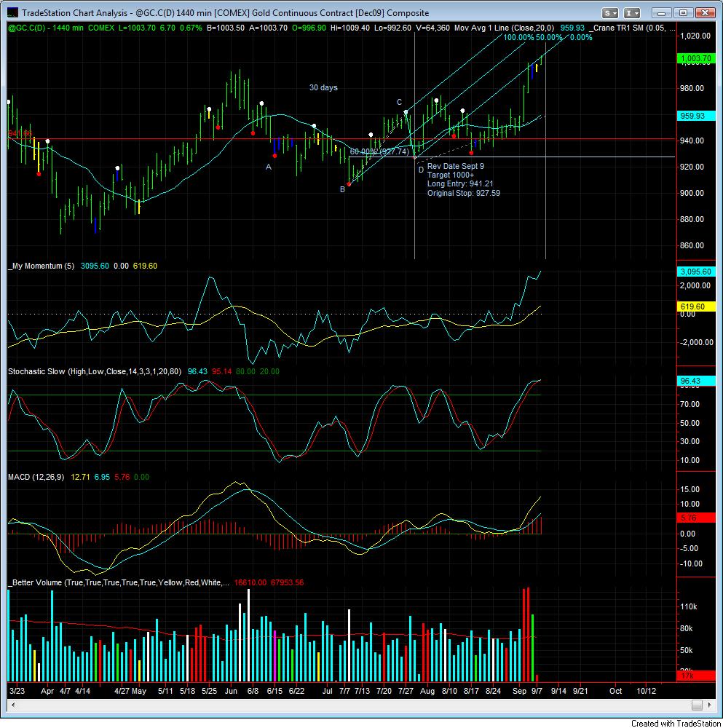Screen dimensions: 723x728
Task: Click the green 1,003.70 last price tag
Action: [x=695, y=58]
